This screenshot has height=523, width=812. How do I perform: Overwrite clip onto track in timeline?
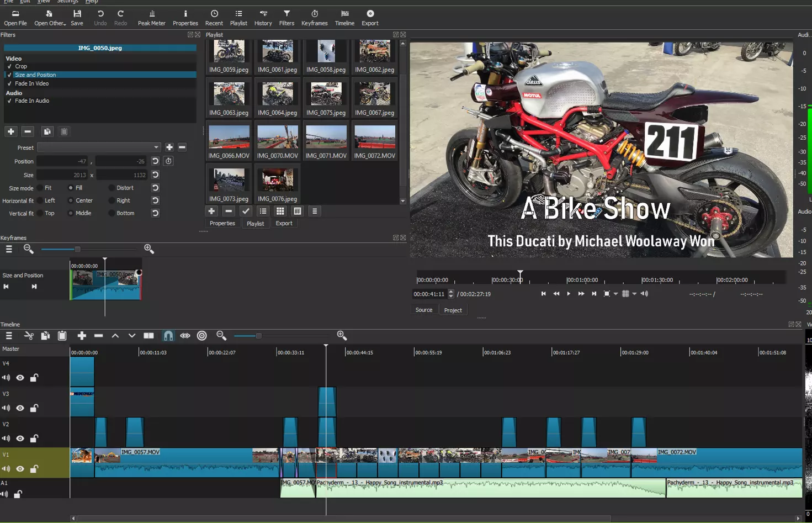click(x=132, y=336)
